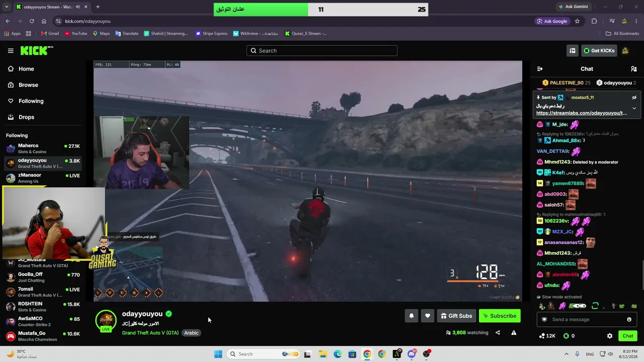644x362 pixels.
Task: Focus the Send a message chat box
Action: point(587,319)
